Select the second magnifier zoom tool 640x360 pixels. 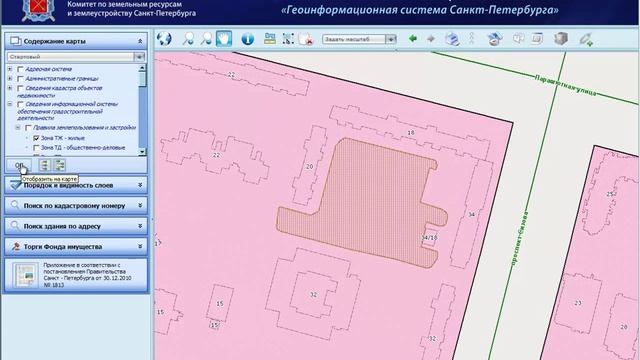206,39
